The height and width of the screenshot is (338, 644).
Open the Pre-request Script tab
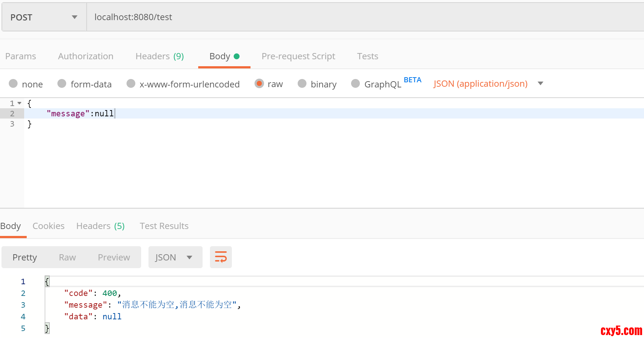point(298,56)
